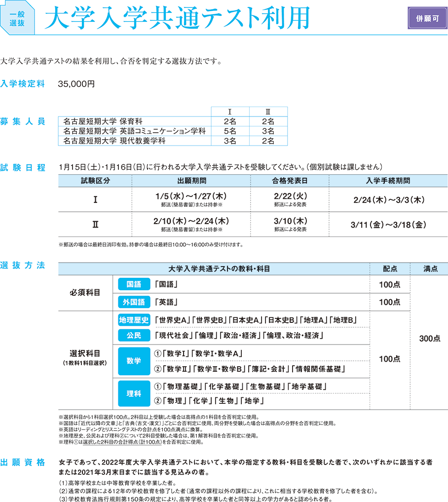Image resolution: width=448 pixels, height=502 pixels.
Task: Click the 配点 column header
Action: pyautogui.click(x=390, y=269)
